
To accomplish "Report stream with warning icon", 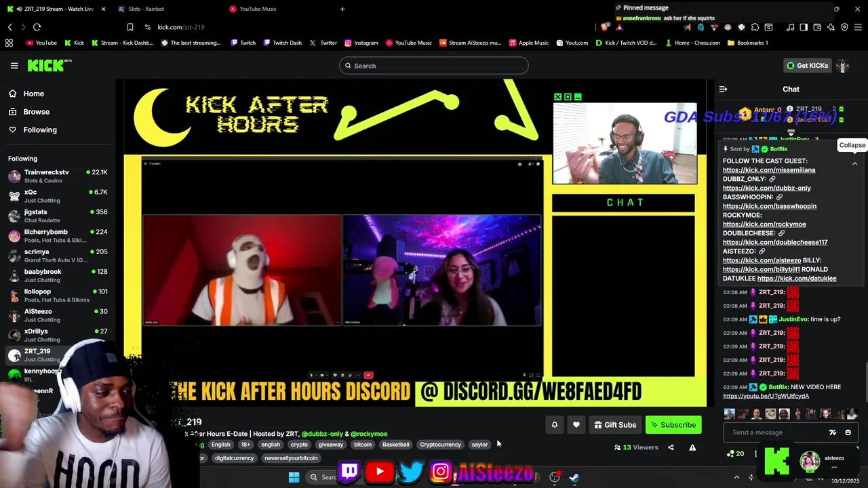I will tap(692, 447).
